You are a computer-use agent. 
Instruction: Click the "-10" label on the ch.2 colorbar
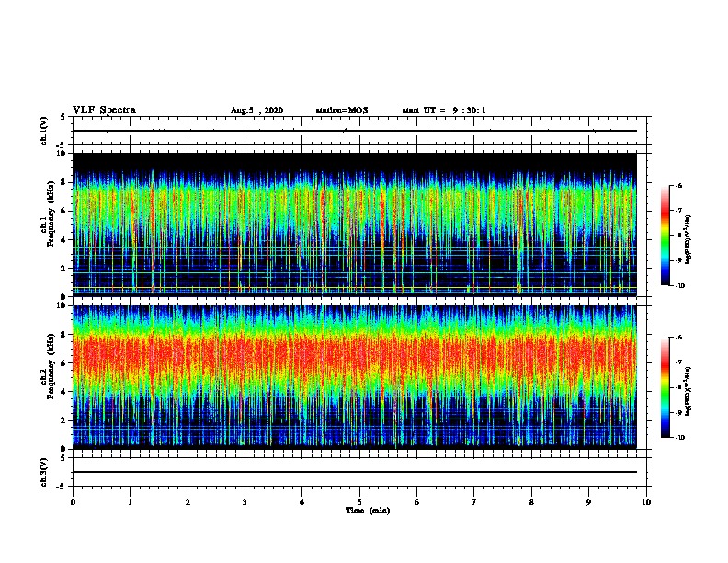(679, 438)
